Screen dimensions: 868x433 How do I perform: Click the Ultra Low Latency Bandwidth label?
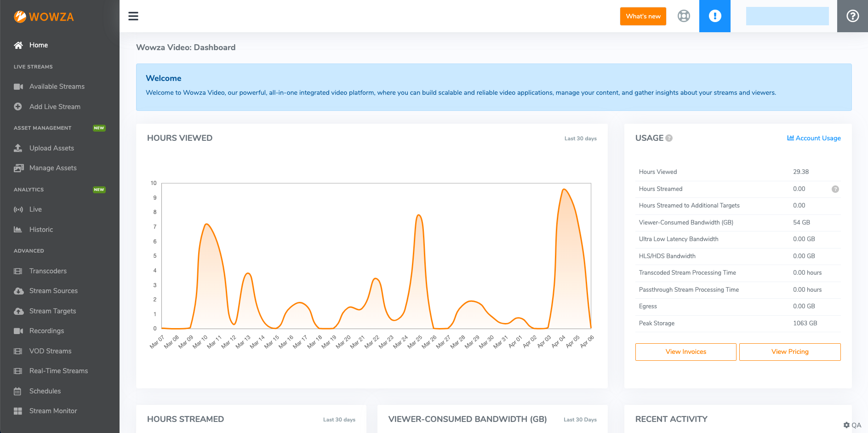[679, 239]
